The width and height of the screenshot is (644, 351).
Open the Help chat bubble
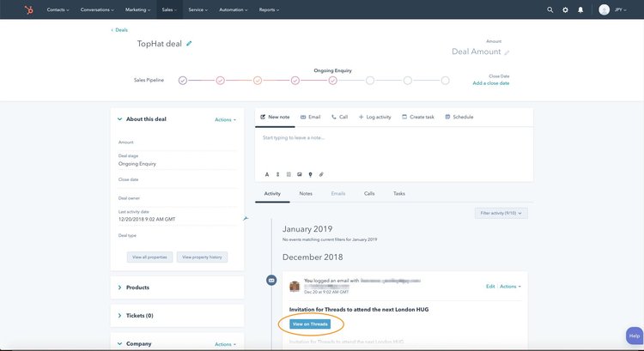tap(634, 336)
